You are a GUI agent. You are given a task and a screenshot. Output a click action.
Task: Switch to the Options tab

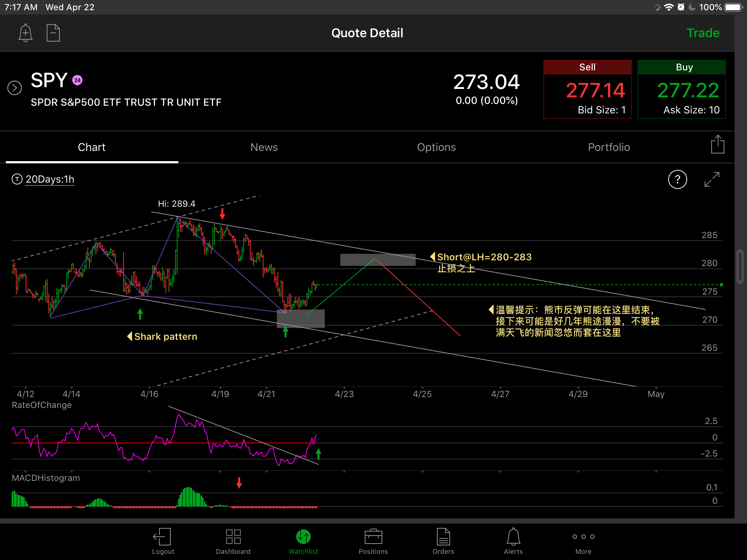click(436, 147)
